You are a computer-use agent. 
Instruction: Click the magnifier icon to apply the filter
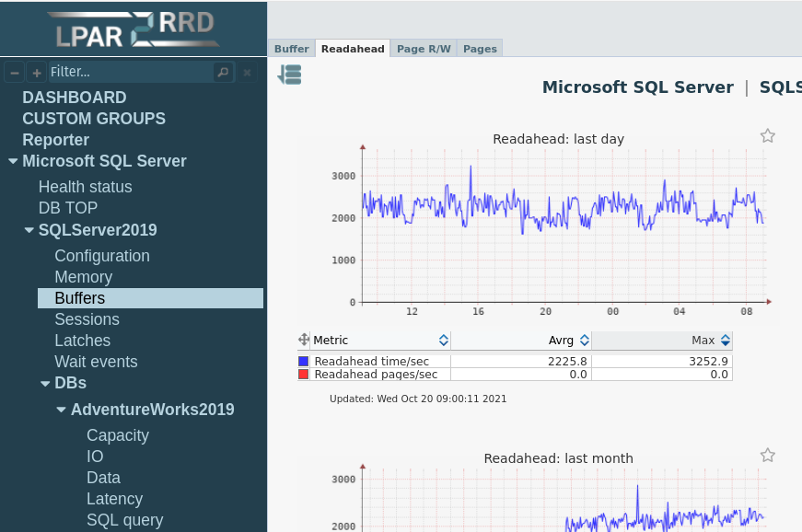(223, 71)
